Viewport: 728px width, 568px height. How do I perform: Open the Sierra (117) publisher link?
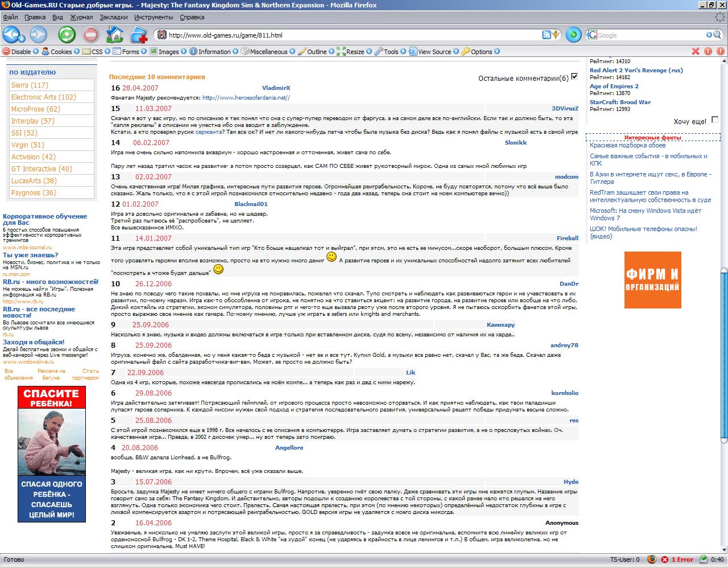click(30, 85)
